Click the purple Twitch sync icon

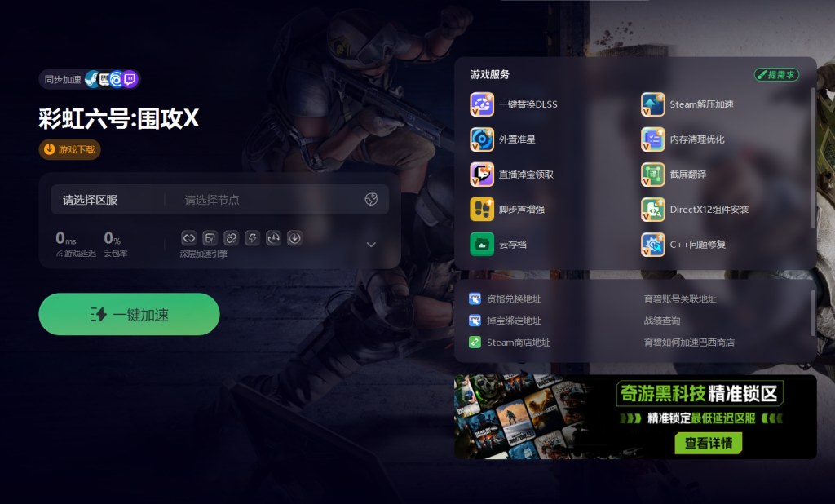click(x=130, y=79)
